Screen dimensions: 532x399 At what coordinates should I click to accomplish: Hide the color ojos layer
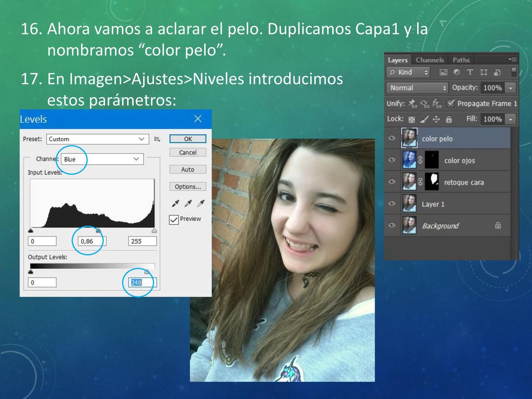tap(392, 159)
